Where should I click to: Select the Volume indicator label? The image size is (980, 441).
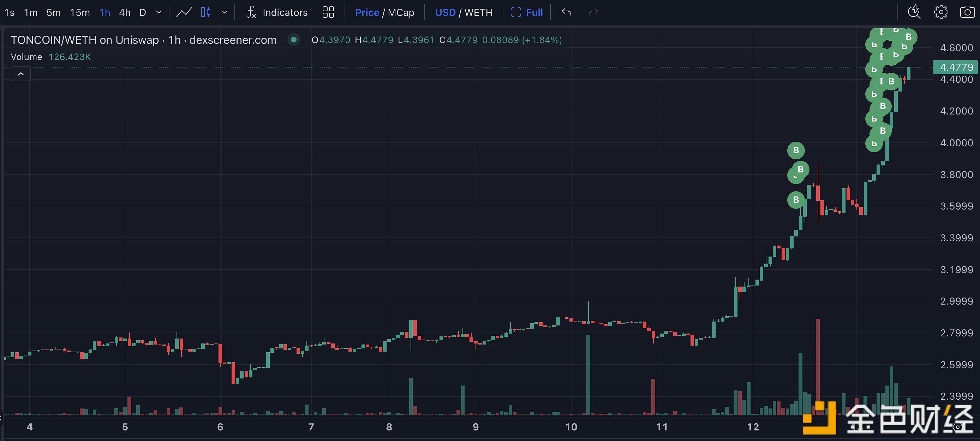(26, 57)
